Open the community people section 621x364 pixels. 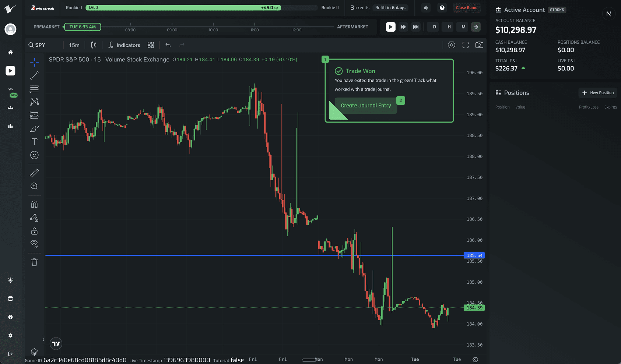(10, 107)
